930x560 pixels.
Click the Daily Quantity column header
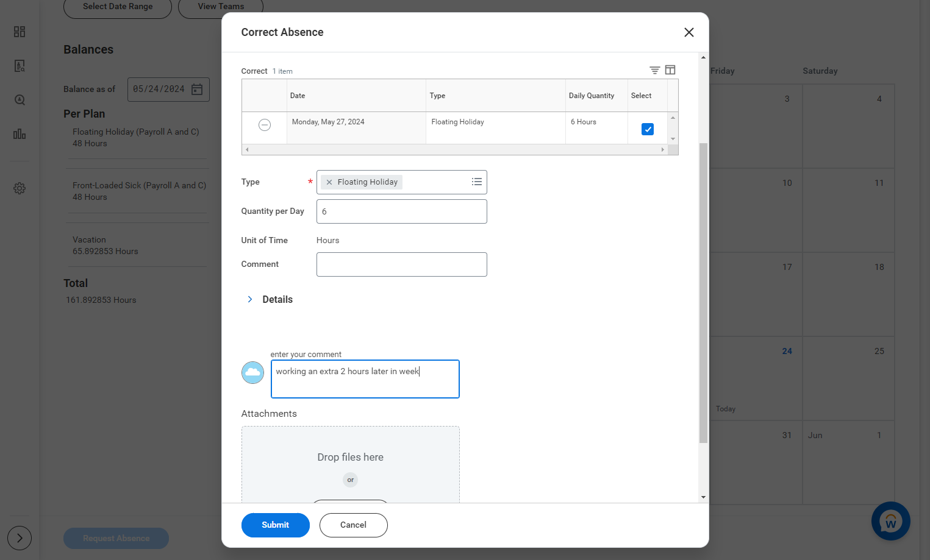pyautogui.click(x=596, y=96)
